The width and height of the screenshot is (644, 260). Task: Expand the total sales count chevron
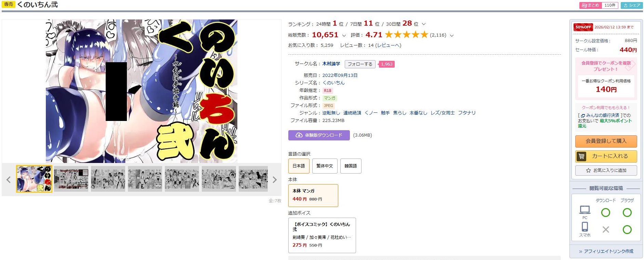[344, 36]
